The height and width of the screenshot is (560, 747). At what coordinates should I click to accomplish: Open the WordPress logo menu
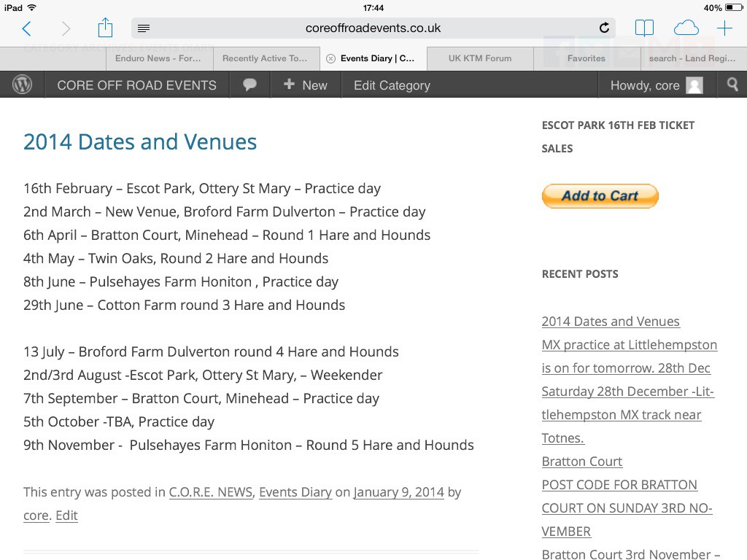[x=23, y=85]
